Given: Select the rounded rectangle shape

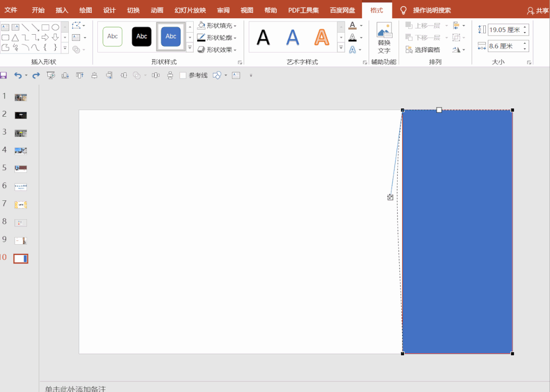Looking at the screenshot, I should pos(5,38).
